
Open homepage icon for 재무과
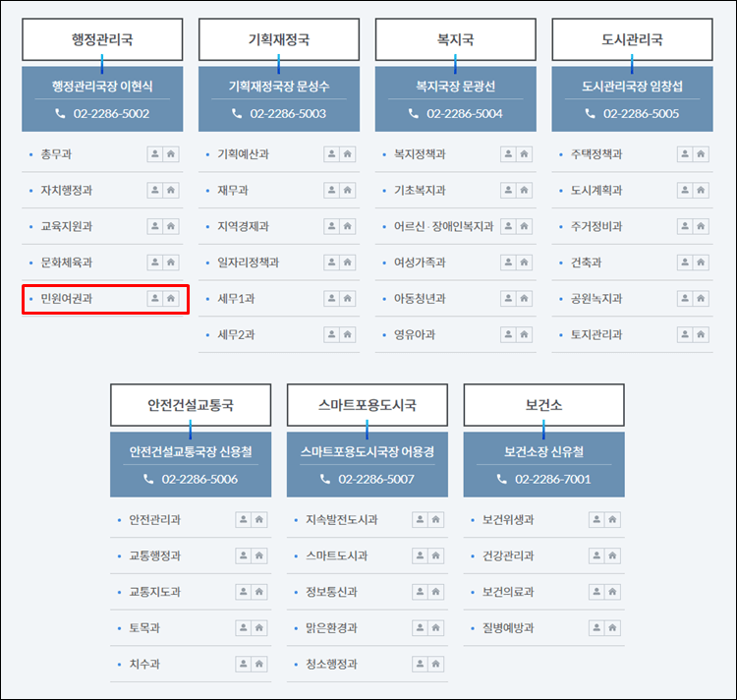point(348,190)
